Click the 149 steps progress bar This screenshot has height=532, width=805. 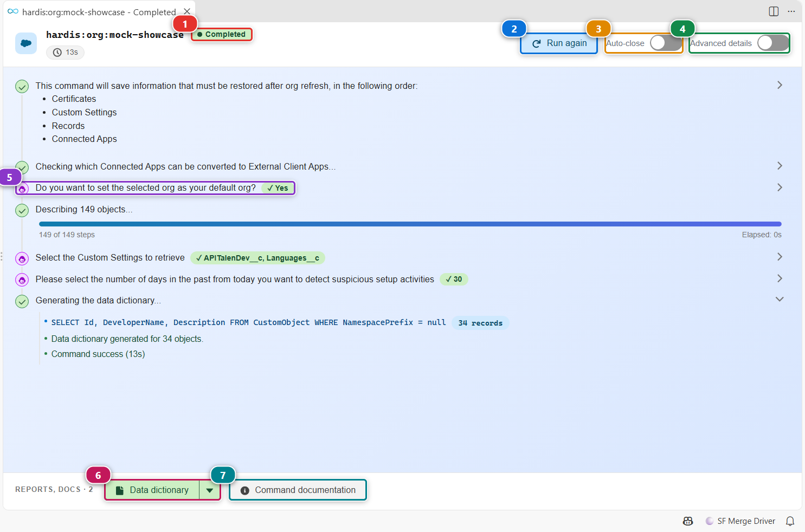click(x=410, y=224)
